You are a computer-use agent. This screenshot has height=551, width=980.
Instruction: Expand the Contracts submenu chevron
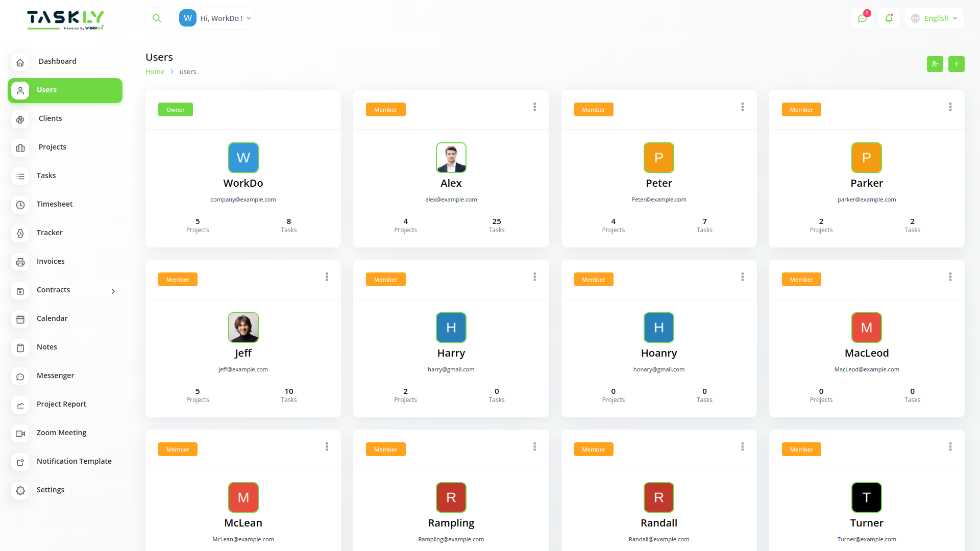click(x=113, y=291)
